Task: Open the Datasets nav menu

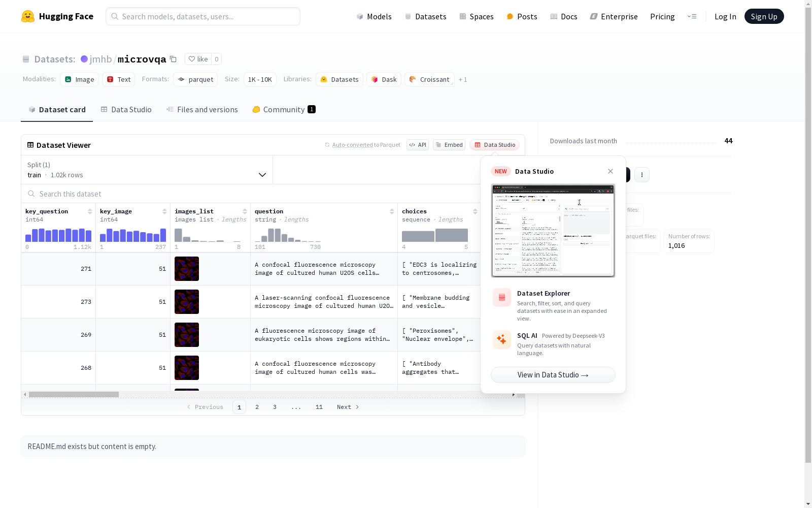Action: tap(425, 16)
